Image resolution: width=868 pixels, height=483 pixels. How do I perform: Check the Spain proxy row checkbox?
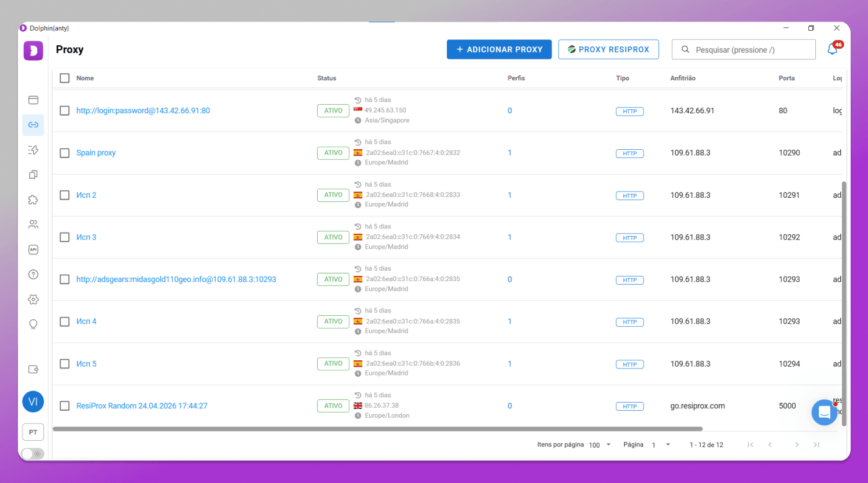[x=65, y=153]
